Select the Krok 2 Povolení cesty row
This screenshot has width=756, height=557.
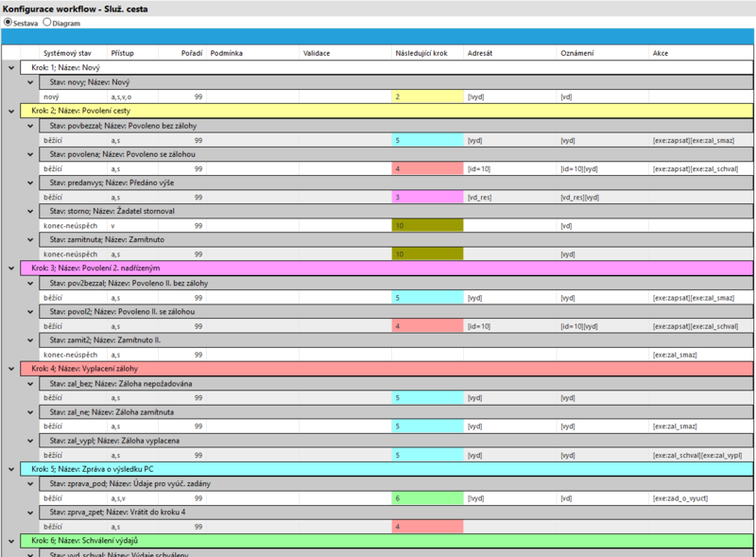pyautogui.click(x=387, y=111)
